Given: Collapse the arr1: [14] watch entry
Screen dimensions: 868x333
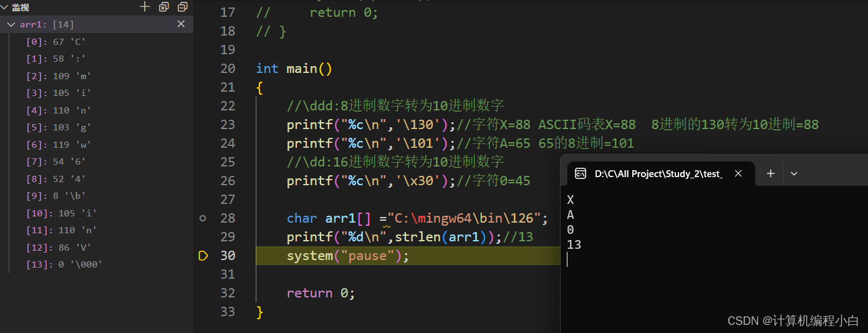Looking at the screenshot, I should 11,24.
